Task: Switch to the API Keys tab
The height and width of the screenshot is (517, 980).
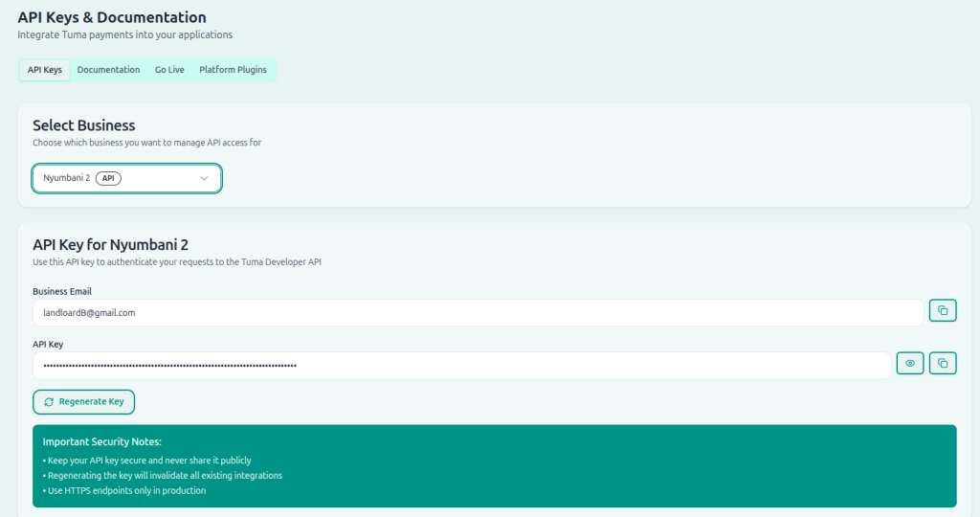Action: point(44,70)
